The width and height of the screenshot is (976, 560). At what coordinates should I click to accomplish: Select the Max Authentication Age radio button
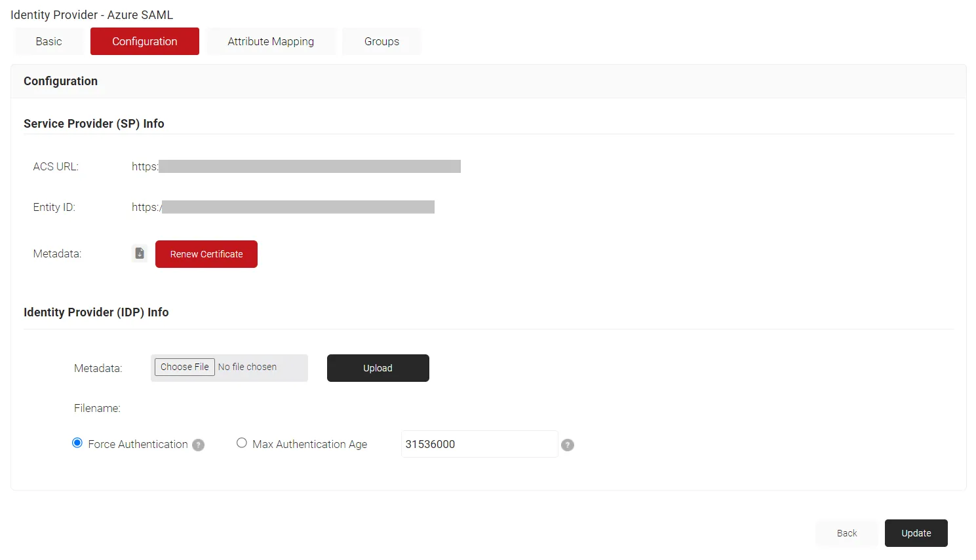click(242, 443)
